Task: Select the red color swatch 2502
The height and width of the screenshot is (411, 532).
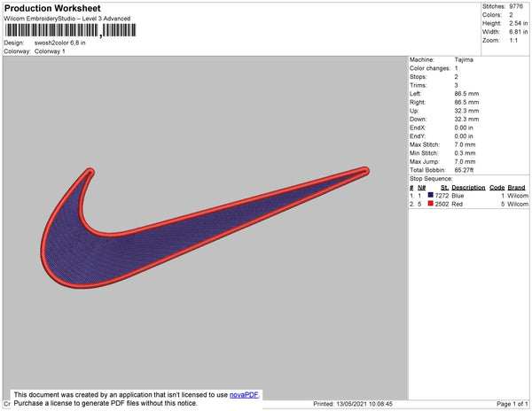Action: pos(431,204)
